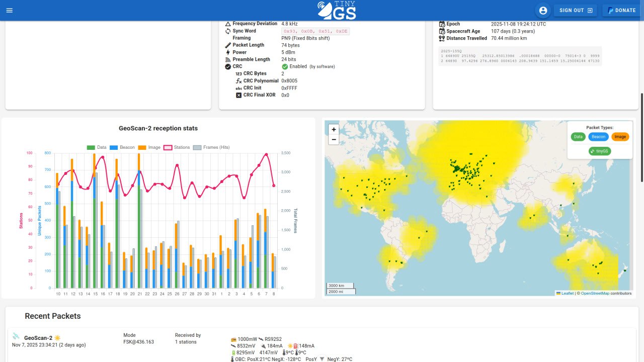
Task: Zoom in on the map
Action: point(334,129)
